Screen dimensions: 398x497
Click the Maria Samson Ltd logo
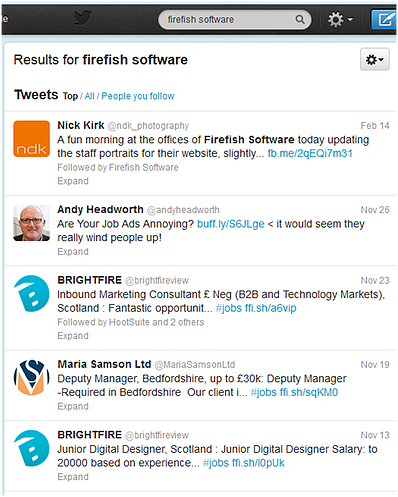point(31,377)
